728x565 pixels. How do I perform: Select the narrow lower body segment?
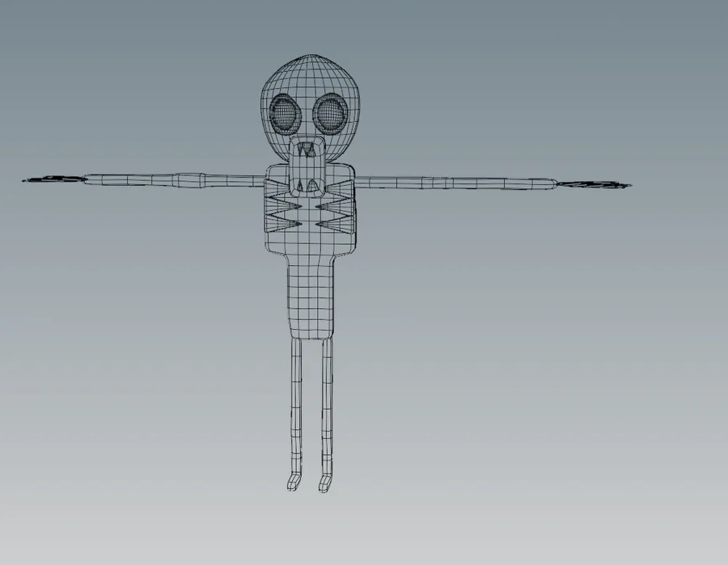(x=311, y=297)
